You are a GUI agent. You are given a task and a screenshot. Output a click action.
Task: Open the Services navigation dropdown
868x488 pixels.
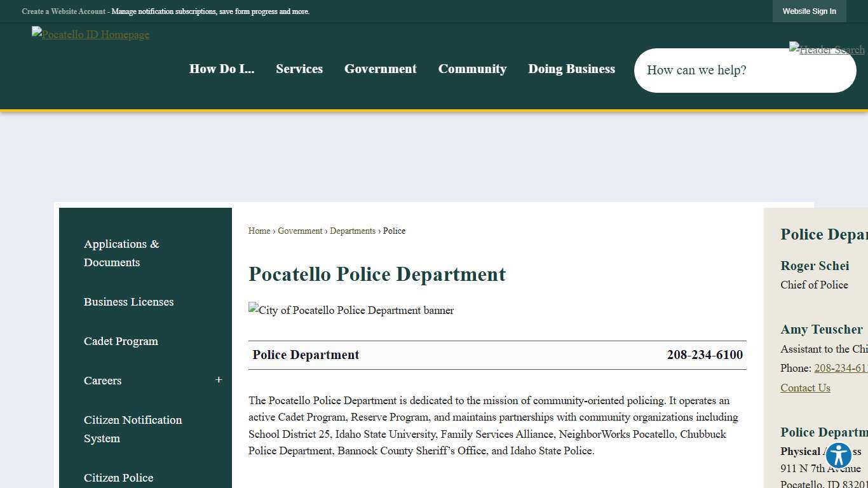click(x=299, y=69)
